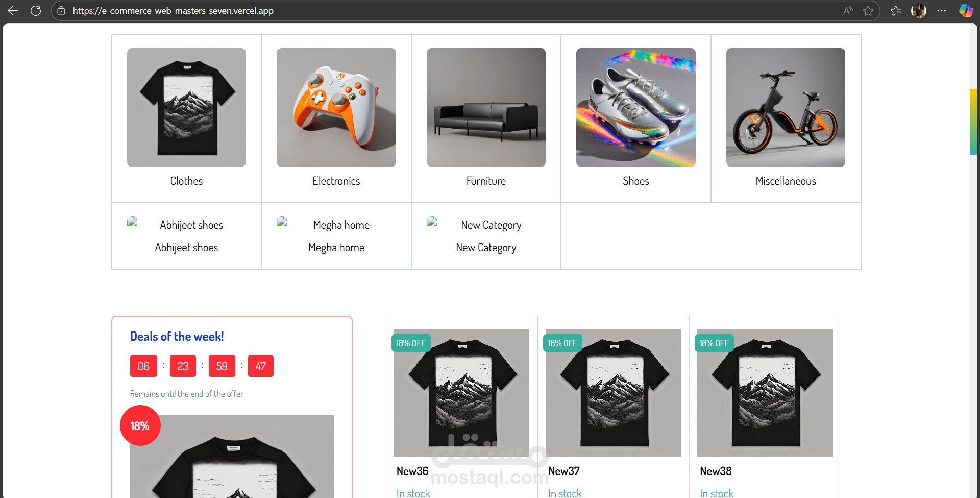The image size is (980, 498).
Task: Click the address bar URL
Action: click(x=173, y=11)
